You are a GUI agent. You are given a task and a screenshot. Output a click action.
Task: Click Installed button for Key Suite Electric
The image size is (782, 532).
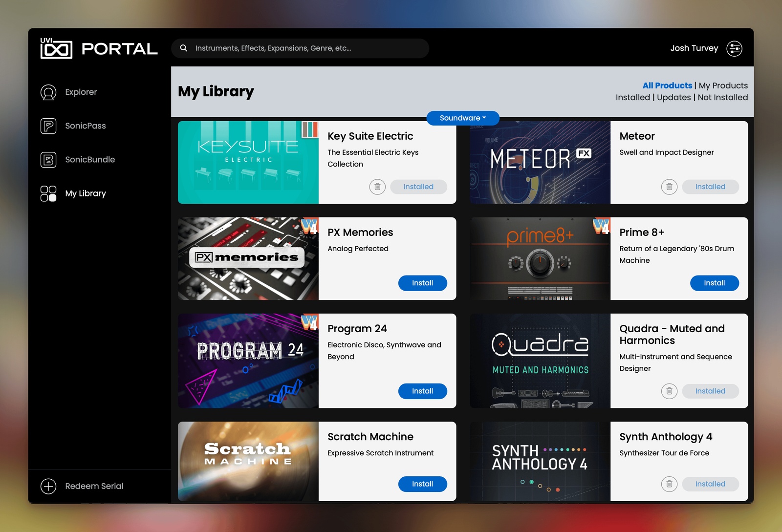(418, 187)
